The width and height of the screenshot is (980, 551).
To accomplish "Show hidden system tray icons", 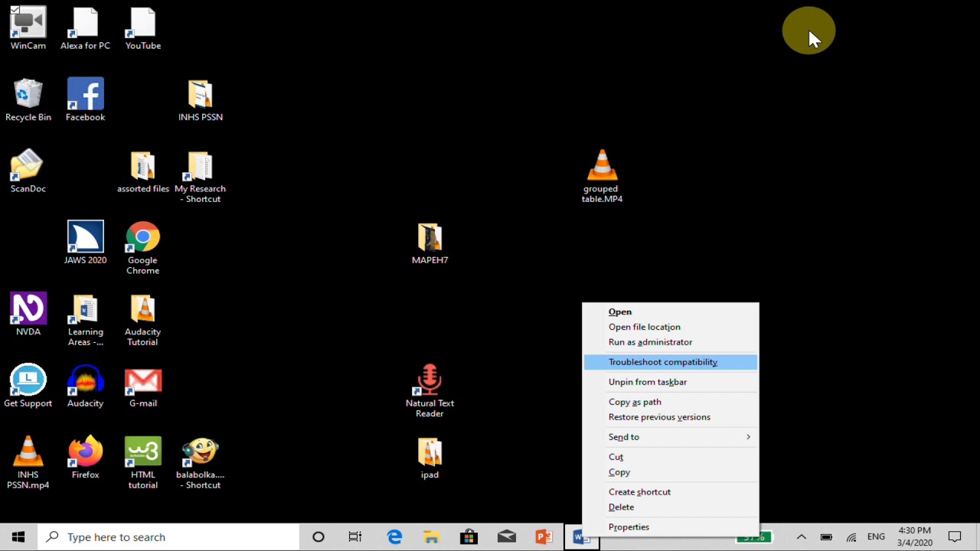I will pos(801,537).
